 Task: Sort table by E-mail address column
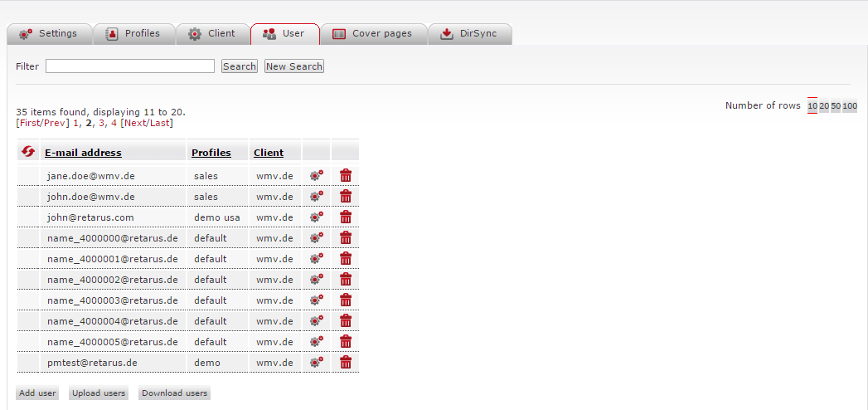[x=83, y=153]
